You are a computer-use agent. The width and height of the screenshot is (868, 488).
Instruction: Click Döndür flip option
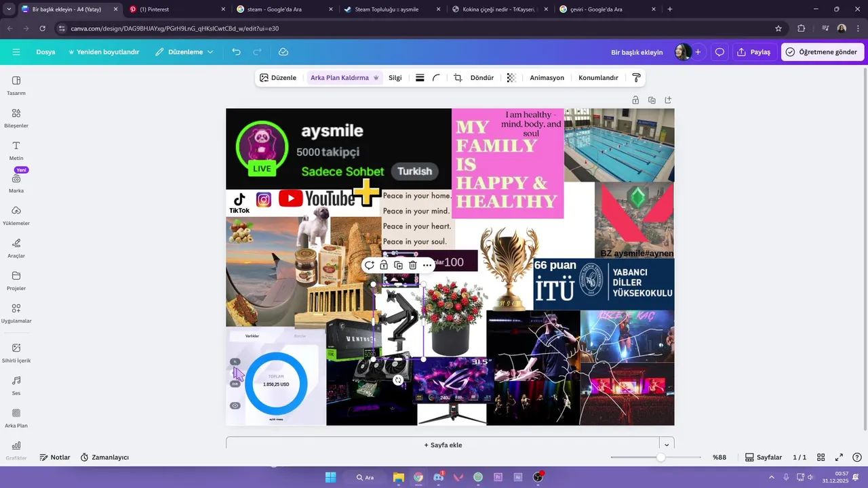[x=482, y=78]
